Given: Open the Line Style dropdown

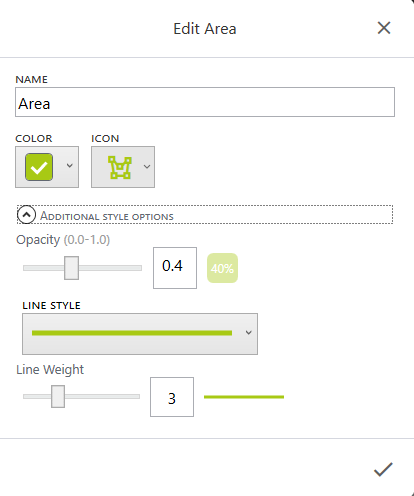Looking at the screenshot, I should (x=140, y=334).
